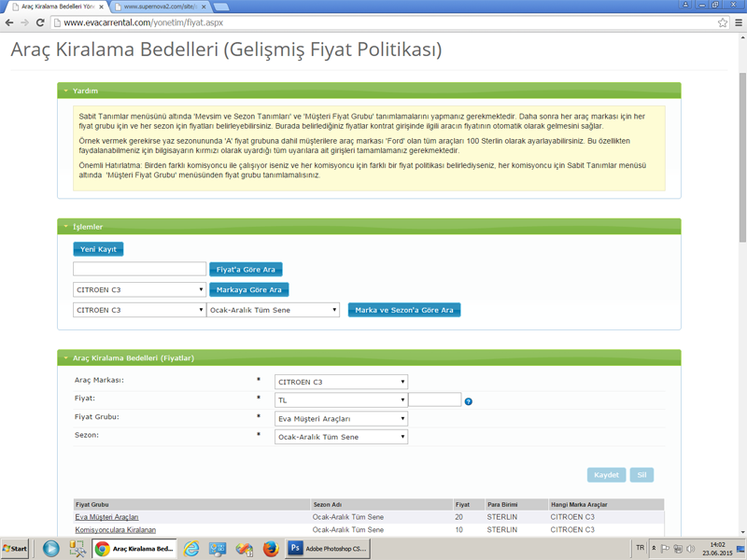747x560 pixels.
Task: Click the Fiyat amount input field
Action: point(435,399)
